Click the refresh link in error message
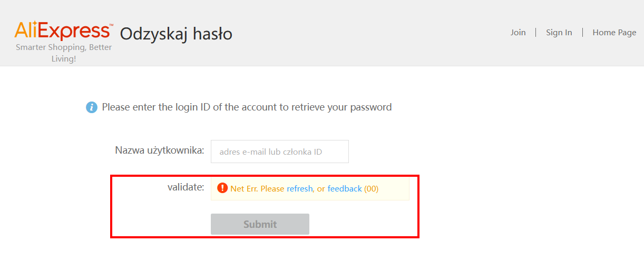This screenshot has width=644, height=272. [299, 188]
